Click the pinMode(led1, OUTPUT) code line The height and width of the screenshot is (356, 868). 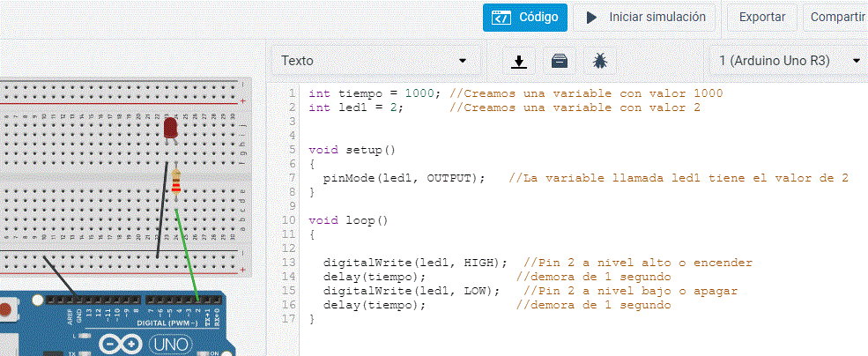pyautogui.click(x=404, y=177)
